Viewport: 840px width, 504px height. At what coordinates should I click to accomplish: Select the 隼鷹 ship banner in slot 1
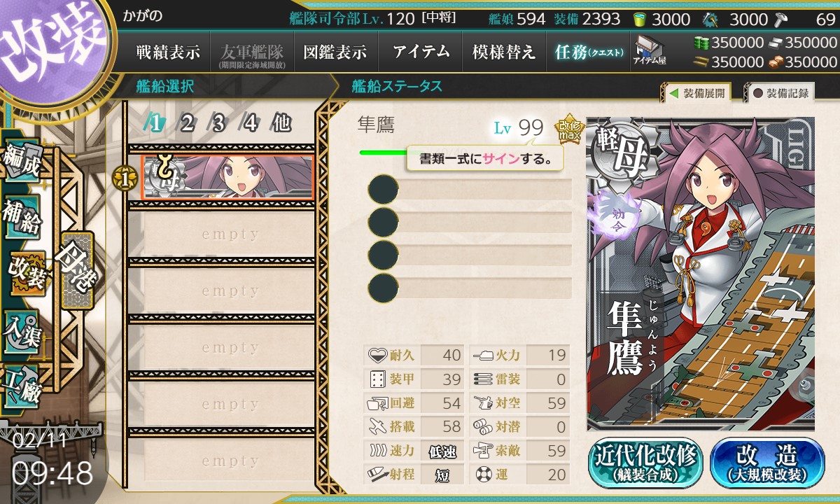click(x=227, y=176)
